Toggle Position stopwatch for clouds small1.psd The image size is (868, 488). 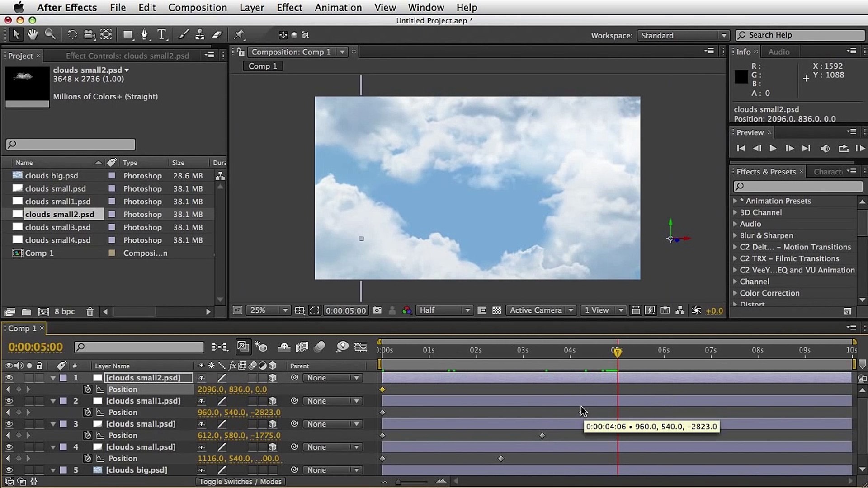tap(88, 412)
